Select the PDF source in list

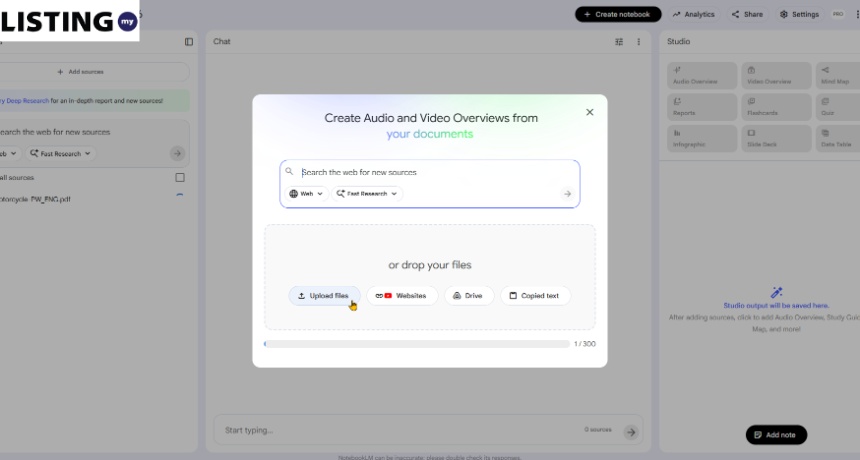(x=36, y=200)
